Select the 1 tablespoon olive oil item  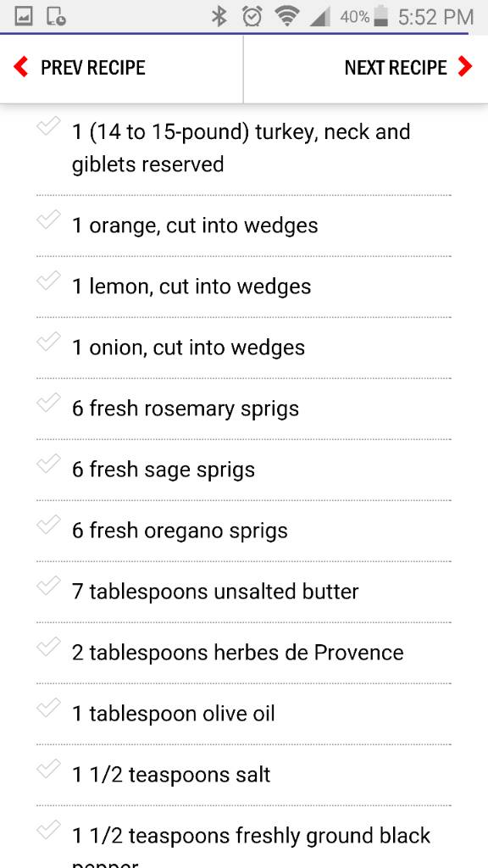coord(243,714)
